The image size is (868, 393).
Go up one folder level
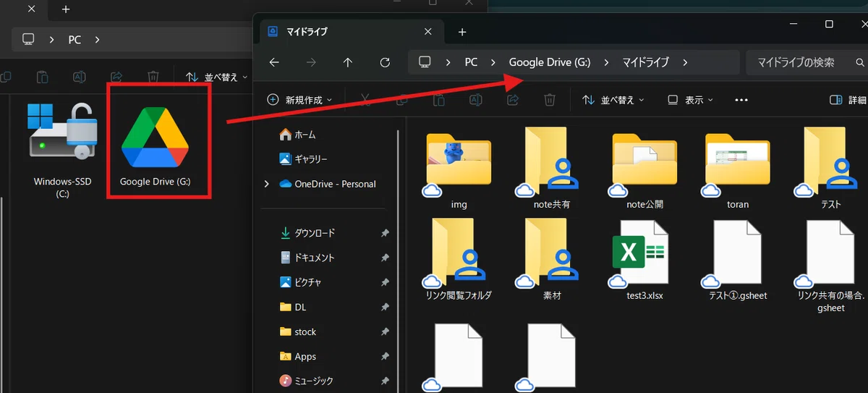[x=348, y=62]
